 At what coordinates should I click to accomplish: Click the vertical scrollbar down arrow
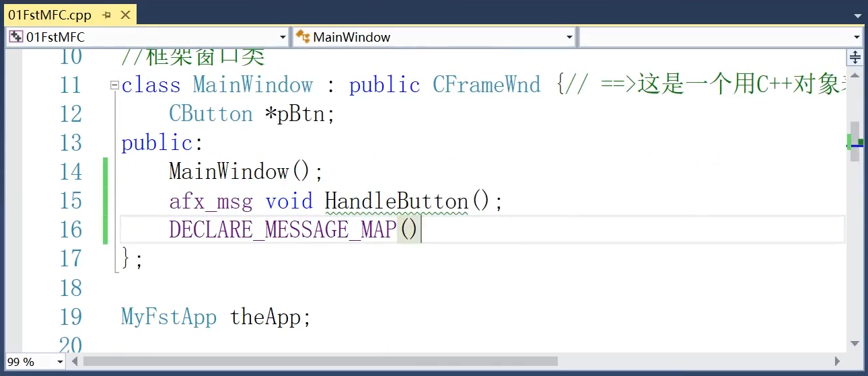855,343
